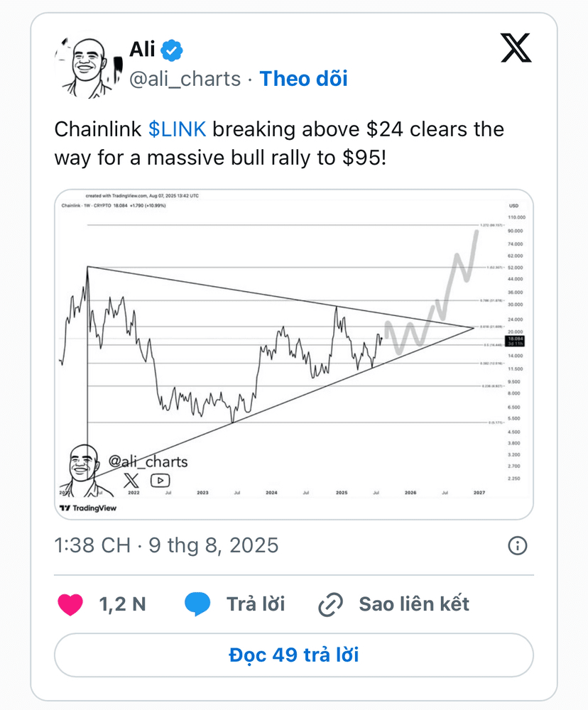Open the Chainlink chart image
Screen dimensions: 588x710
point(294,354)
